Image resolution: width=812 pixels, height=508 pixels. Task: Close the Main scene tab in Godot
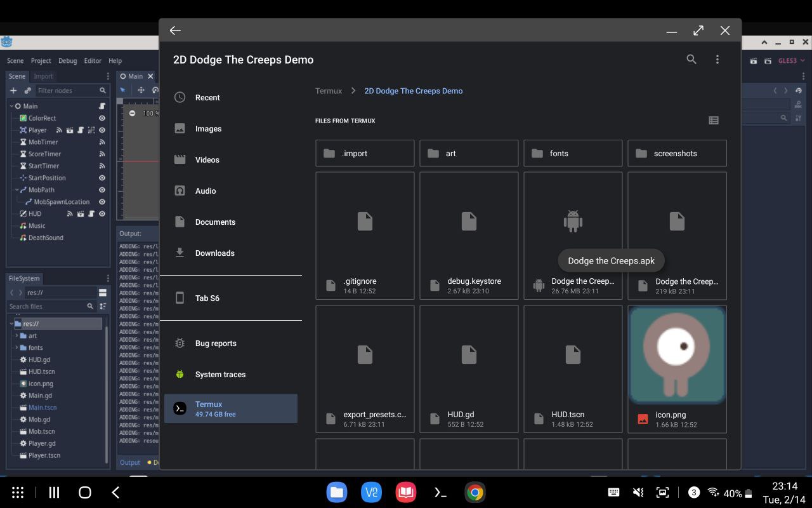tap(150, 76)
